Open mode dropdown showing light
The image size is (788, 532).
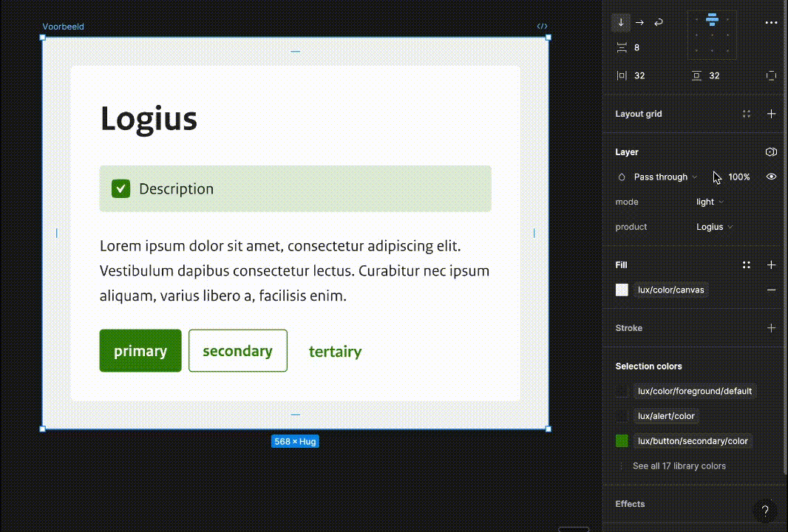(x=710, y=202)
